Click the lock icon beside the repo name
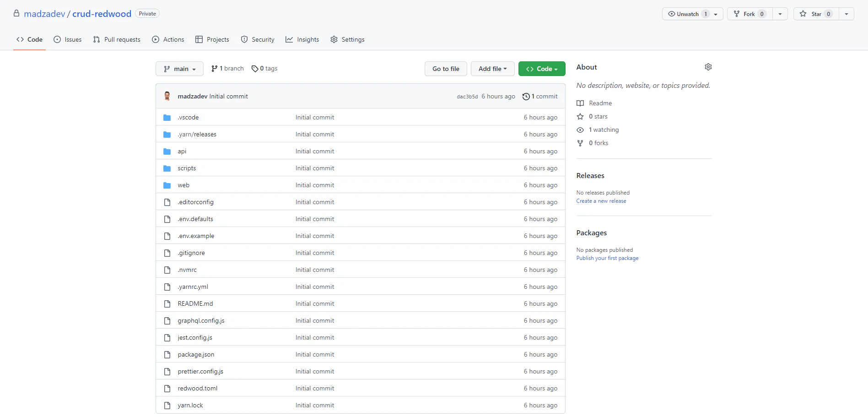Image resolution: width=868 pixels, height=417 pixels. point(16,13)
